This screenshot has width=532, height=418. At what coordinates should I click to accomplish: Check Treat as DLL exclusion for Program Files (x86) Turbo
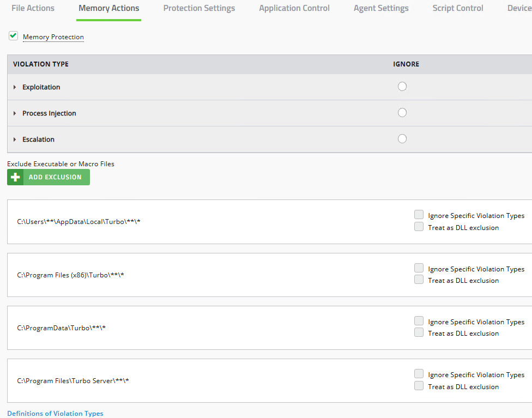tap(419, 279)
